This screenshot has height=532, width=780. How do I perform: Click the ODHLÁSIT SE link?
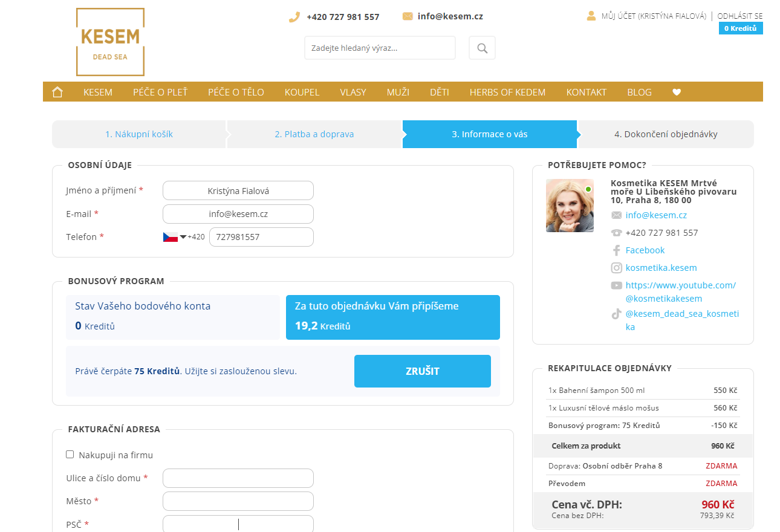(x=740, y=16)
